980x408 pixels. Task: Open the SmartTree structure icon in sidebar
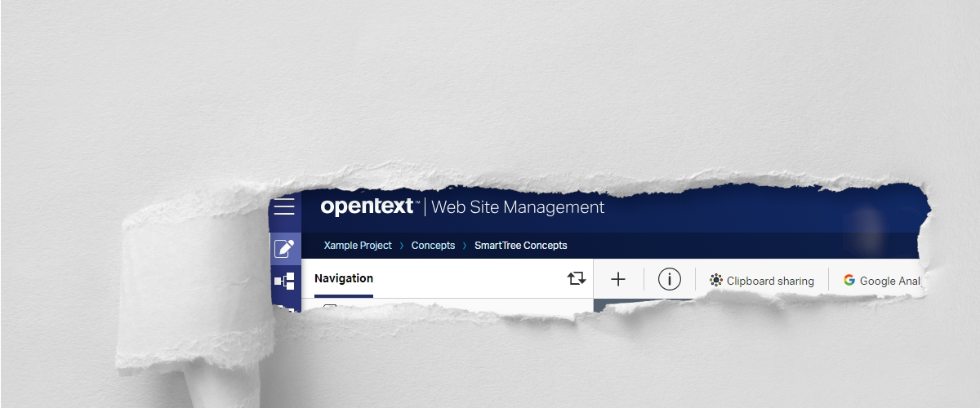pos(284,282)
